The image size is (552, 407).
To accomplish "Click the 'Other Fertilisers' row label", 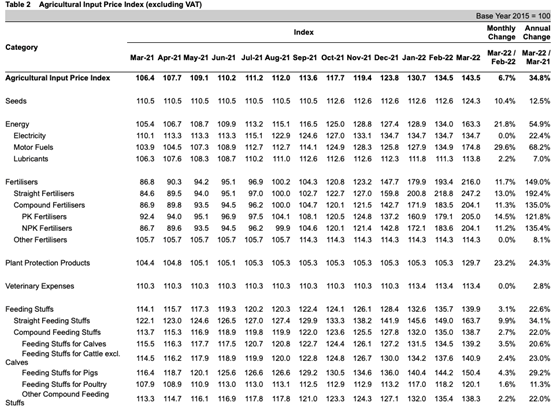I will tap(40, 240).
